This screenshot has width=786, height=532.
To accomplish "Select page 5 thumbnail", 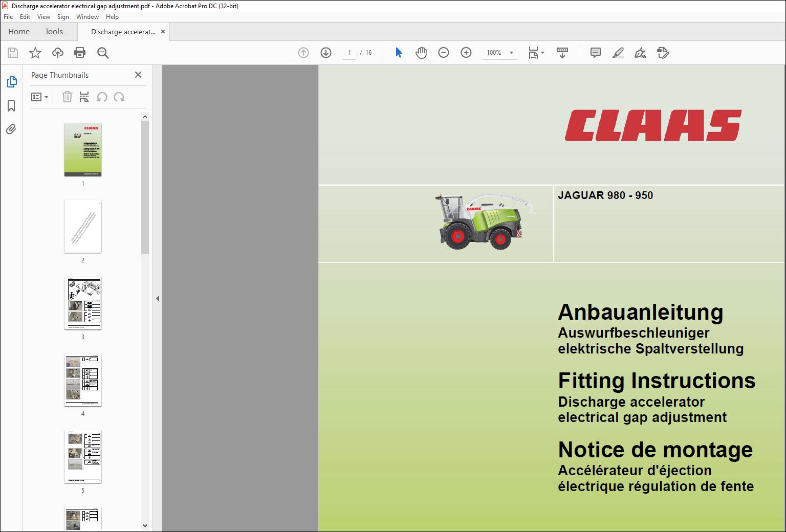I will point(83,457).
